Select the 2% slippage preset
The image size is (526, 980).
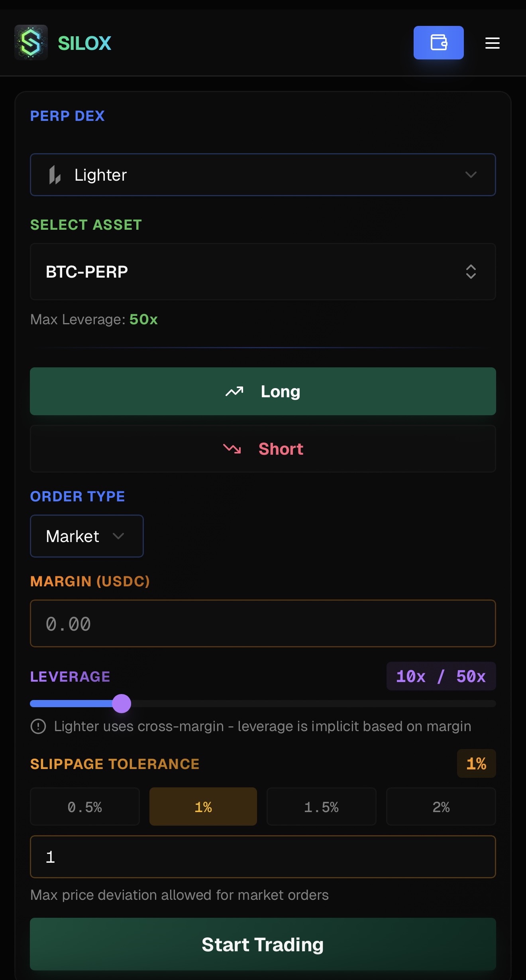[x=440, y=806]
